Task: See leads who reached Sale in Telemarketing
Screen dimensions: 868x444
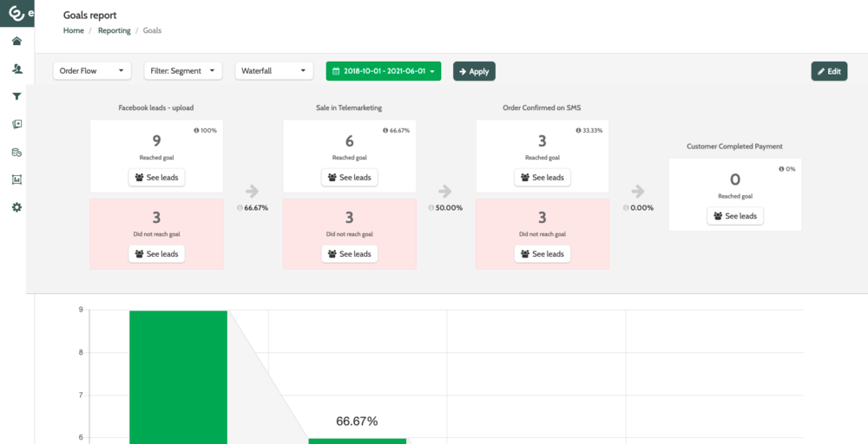Action: point(349,178)
